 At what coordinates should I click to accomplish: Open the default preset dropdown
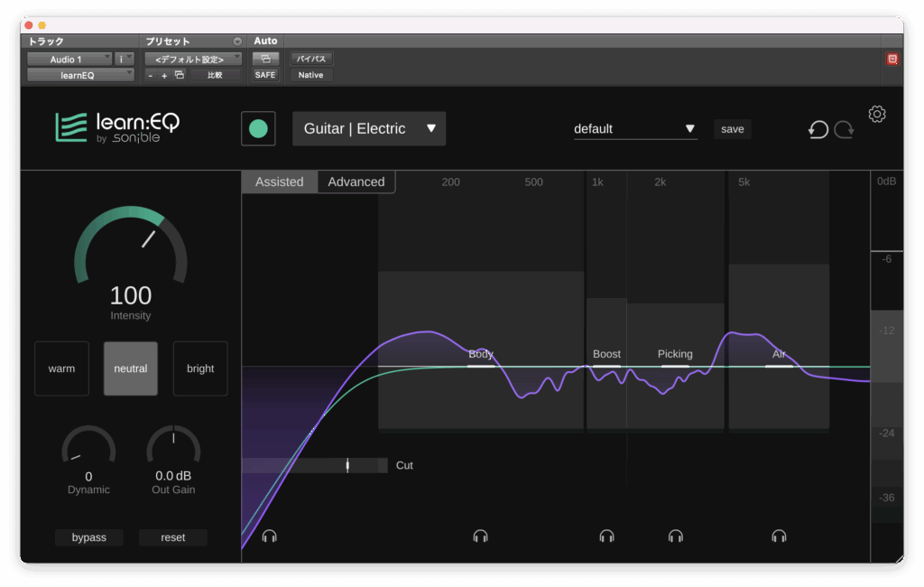pos(635,128)
